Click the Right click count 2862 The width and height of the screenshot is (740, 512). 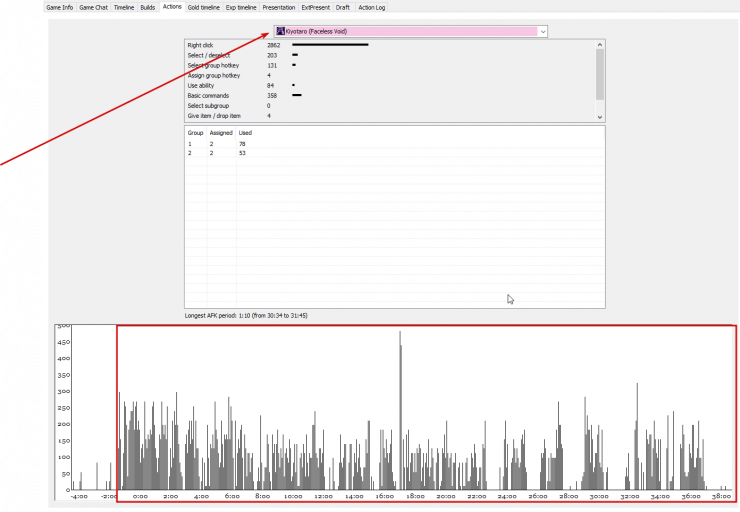tap(273, 45)
